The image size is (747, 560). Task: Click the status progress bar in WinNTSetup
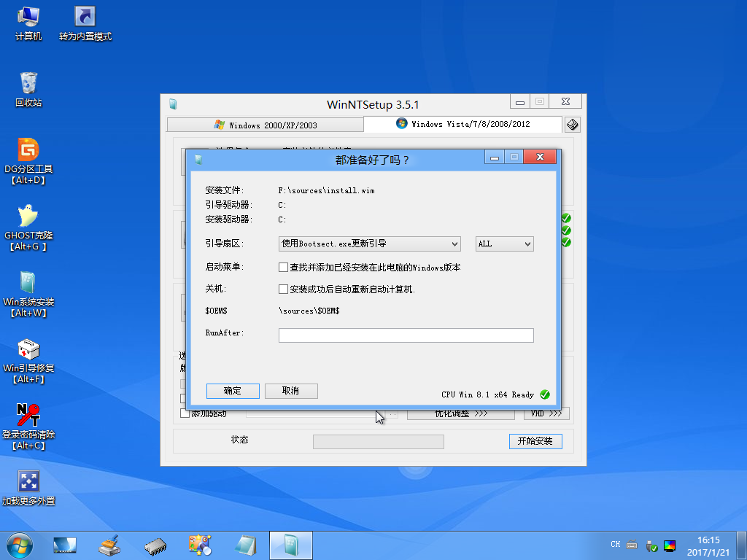click(x=379, y=441)
